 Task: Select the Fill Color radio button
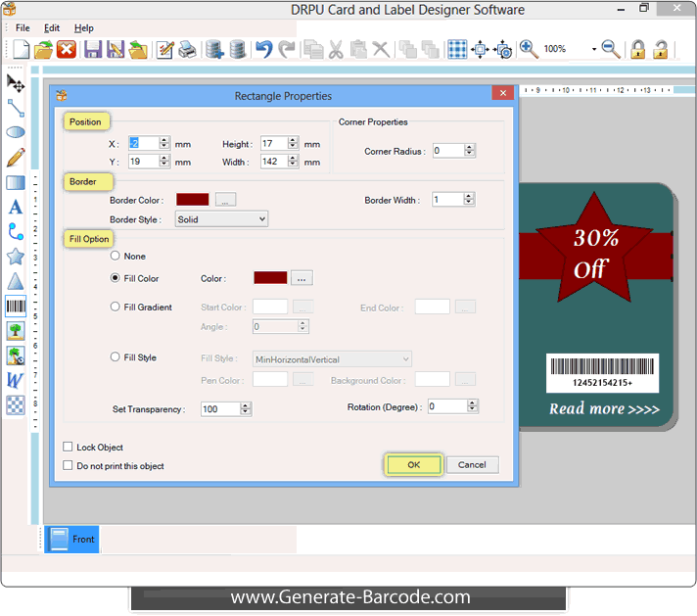116,278
